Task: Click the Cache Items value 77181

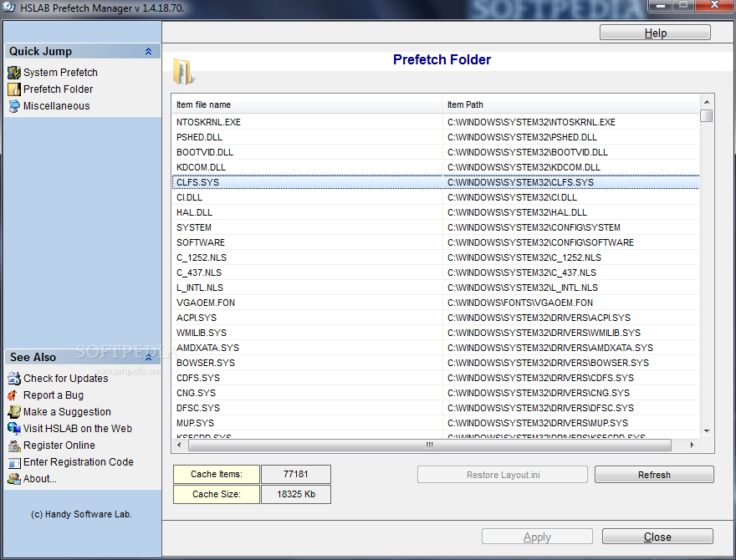Action: pyautogui.click(x=296, y=474)
